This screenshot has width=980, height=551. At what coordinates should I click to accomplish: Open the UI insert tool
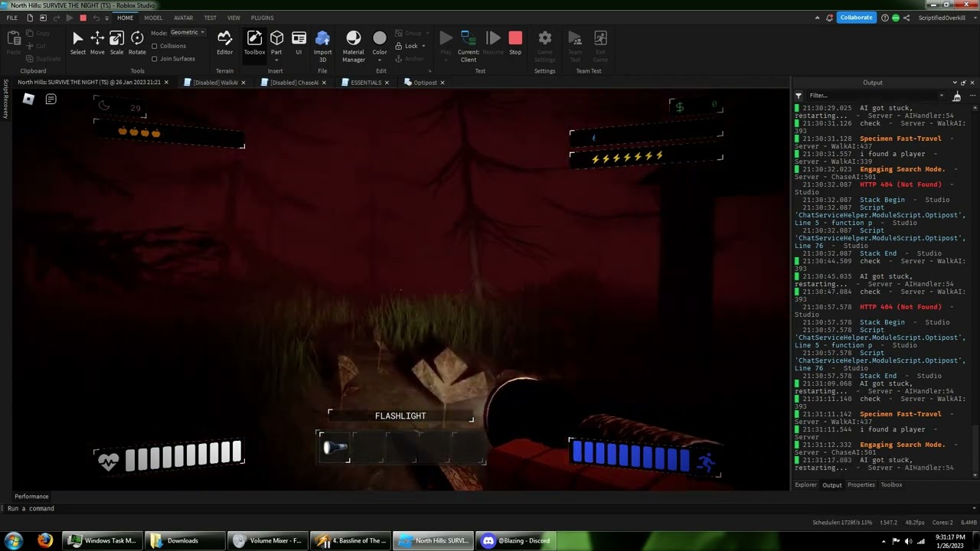(299, 43)
